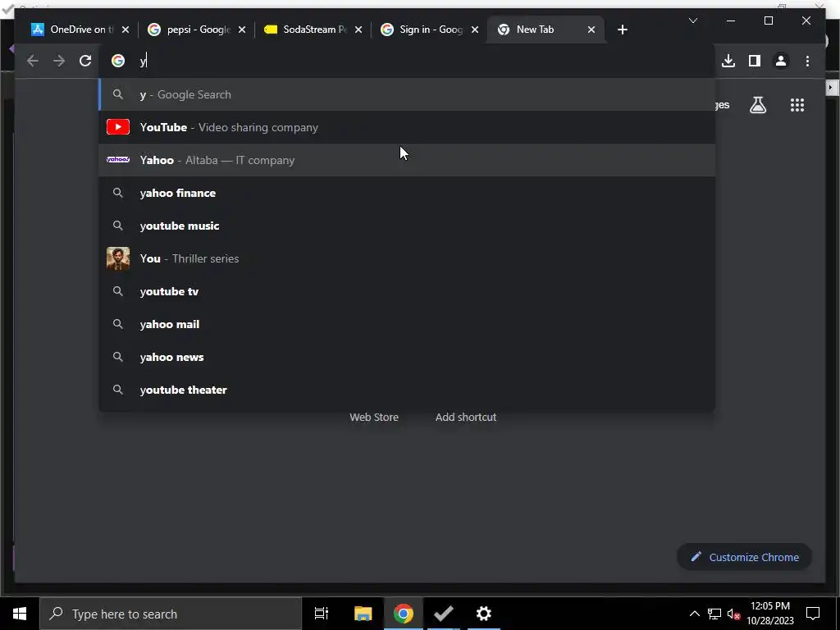Open Google apps grid icon
Viewport: 840px width, 630px height.
(797, 105)
